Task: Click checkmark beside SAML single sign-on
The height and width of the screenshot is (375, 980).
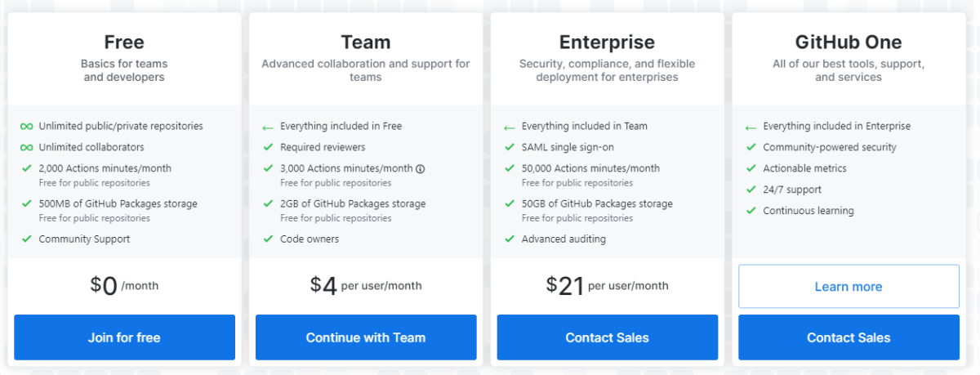Action: tap(510, 148)
